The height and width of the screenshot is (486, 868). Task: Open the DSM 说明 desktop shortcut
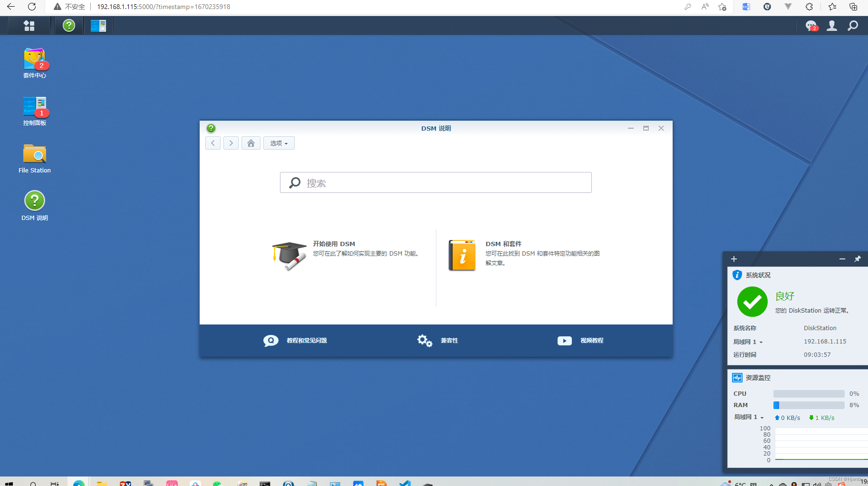point(35,206)
